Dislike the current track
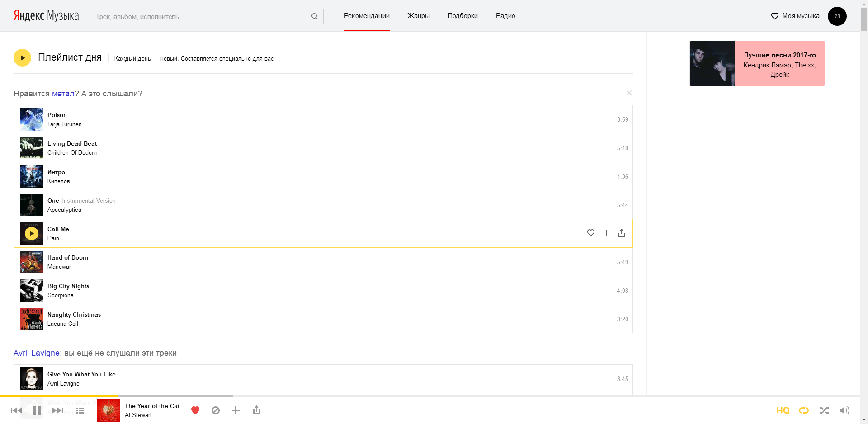The image size is (868, 424). 216,410
